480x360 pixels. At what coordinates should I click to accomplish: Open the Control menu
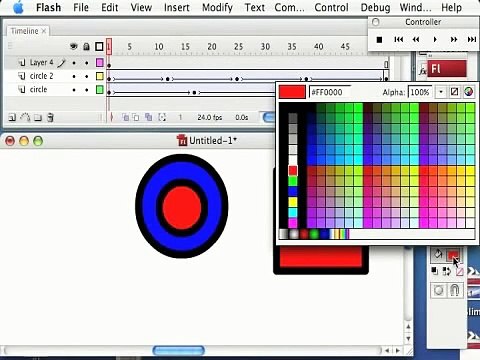coord(331,7)
